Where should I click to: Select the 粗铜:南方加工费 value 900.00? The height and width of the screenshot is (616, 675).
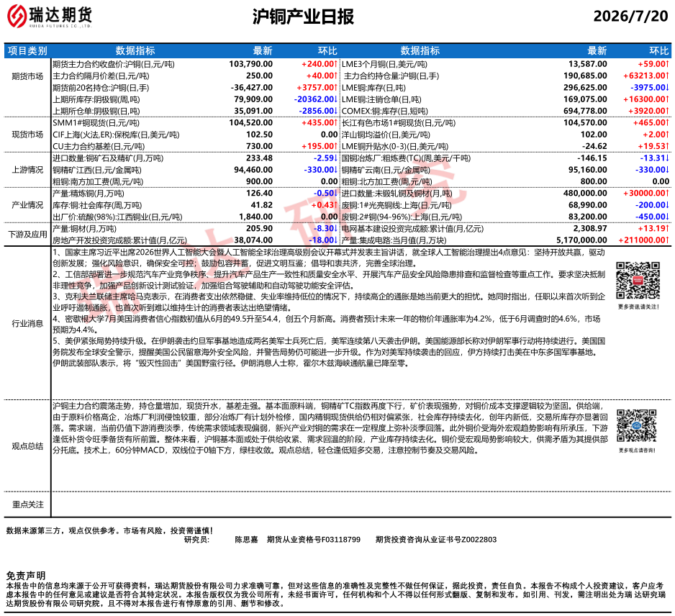[260, 181]
